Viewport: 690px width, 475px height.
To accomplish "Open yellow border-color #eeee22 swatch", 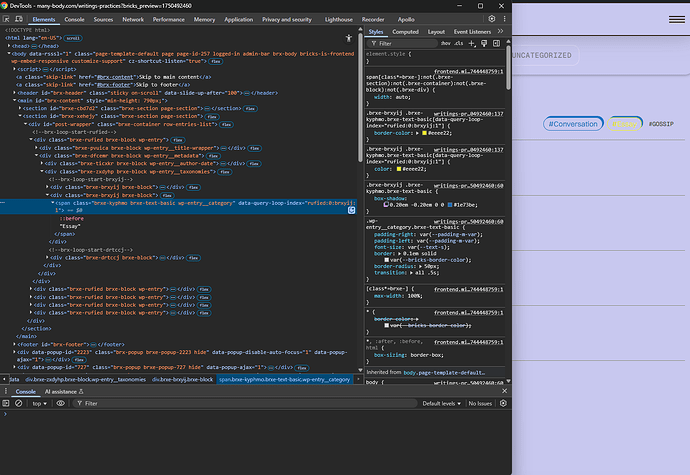I will [x=425, y=133].
